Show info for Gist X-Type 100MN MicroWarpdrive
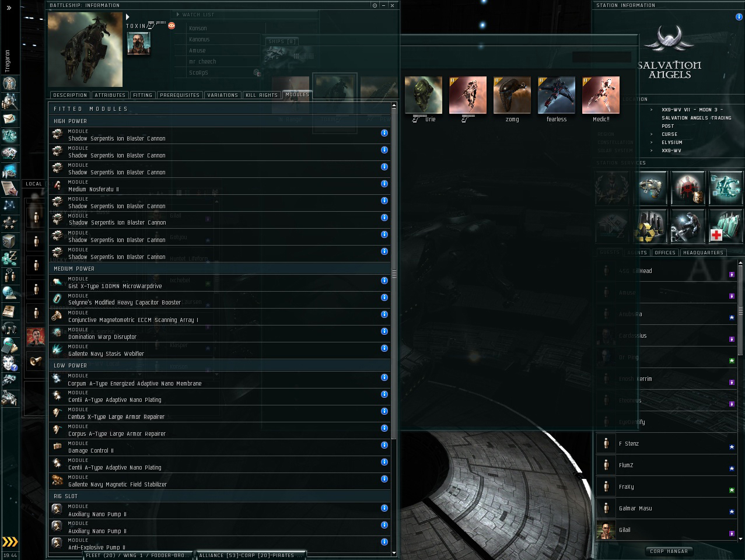Image resolution: width=745 pixels, height=560 pixels. point(384,281)
